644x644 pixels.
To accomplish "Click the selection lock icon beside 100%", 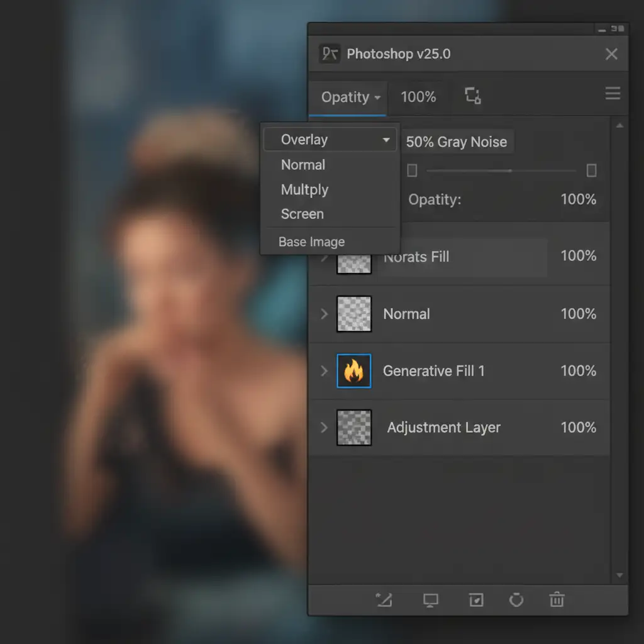I will pyautogui.click(x=473, y=96).
